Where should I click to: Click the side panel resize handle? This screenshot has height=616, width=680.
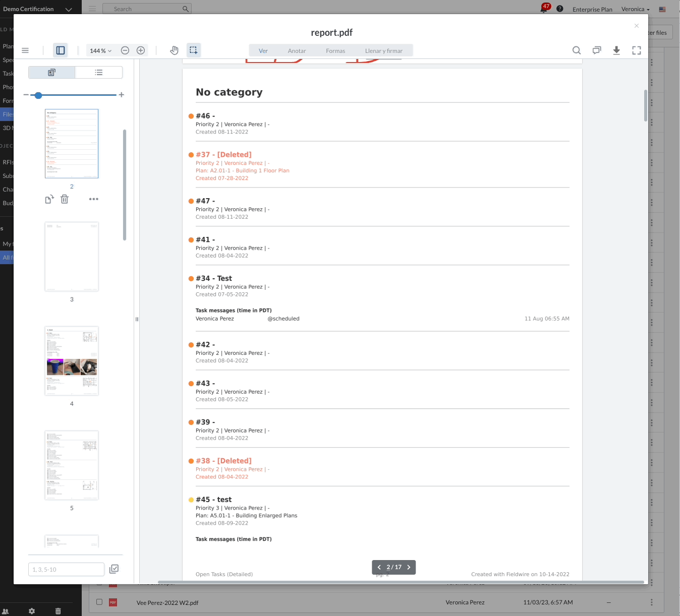(137, 319)
